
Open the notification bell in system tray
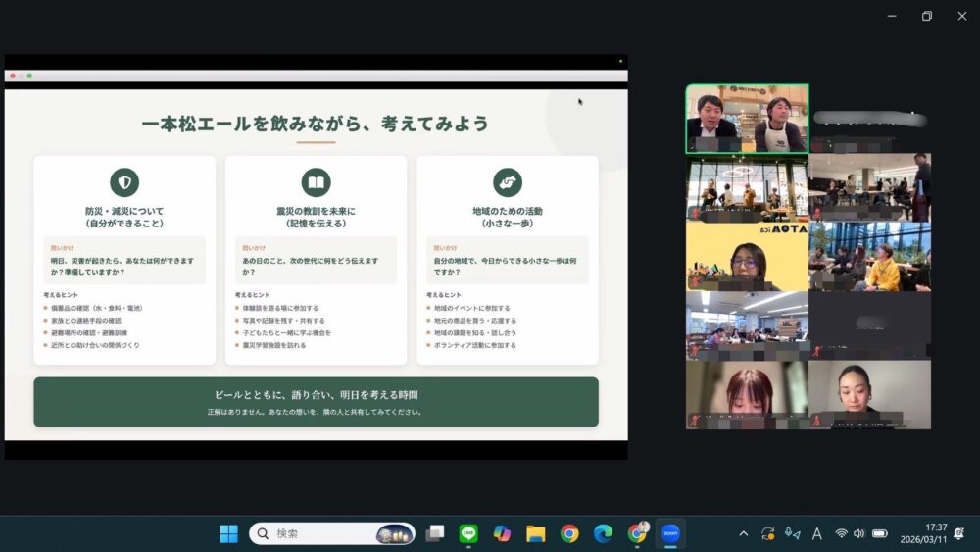(957, 533)
